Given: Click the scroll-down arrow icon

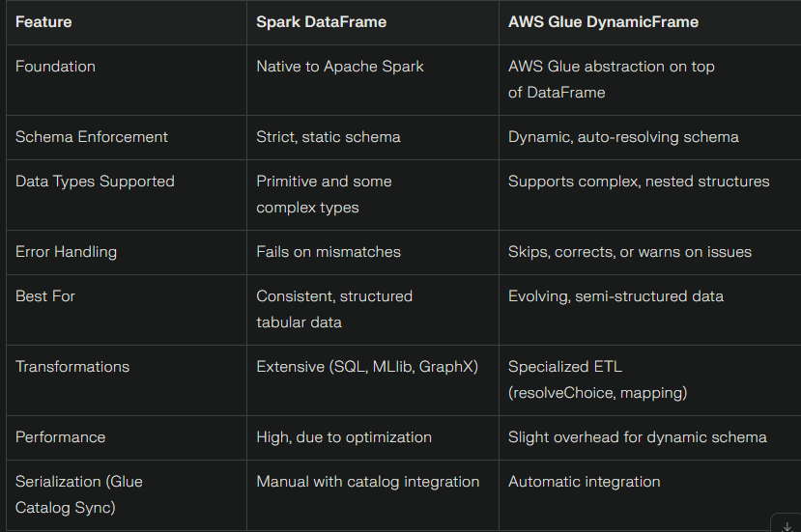Looking at the screenshot, I should pos(787,526).
